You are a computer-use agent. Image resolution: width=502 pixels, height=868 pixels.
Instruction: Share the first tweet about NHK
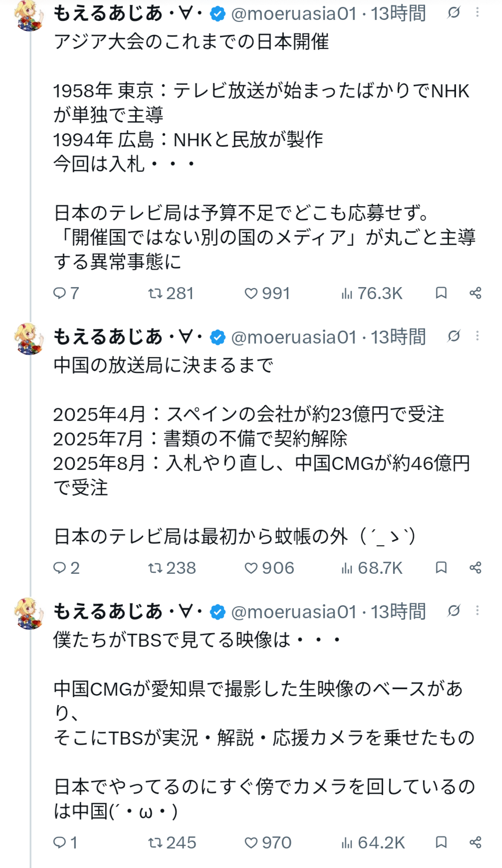click(476, 293)
